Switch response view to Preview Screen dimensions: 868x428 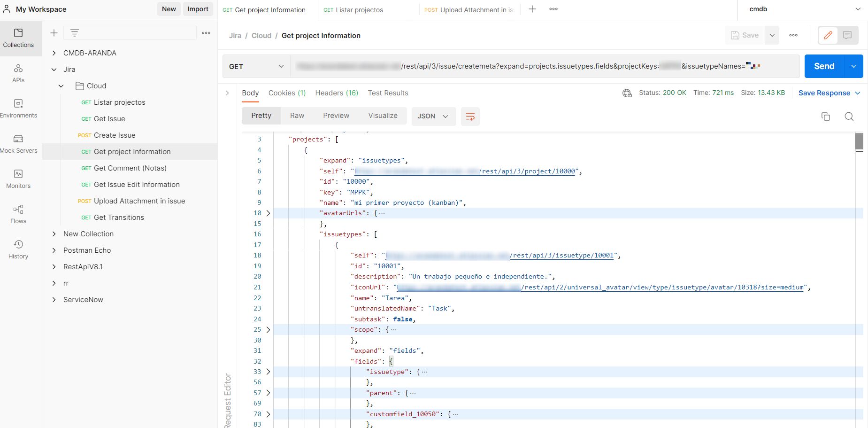(336, 116)
